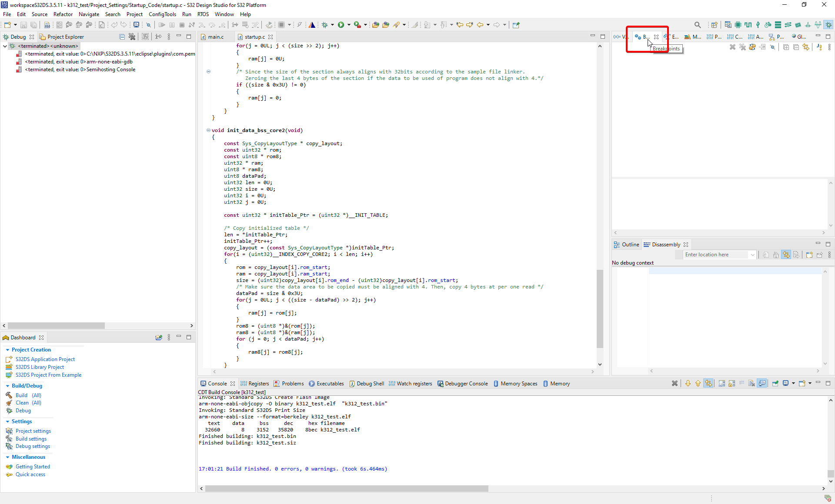
Task: Click Show Previous Error up arrow in Console
Action: click(698, 383)
